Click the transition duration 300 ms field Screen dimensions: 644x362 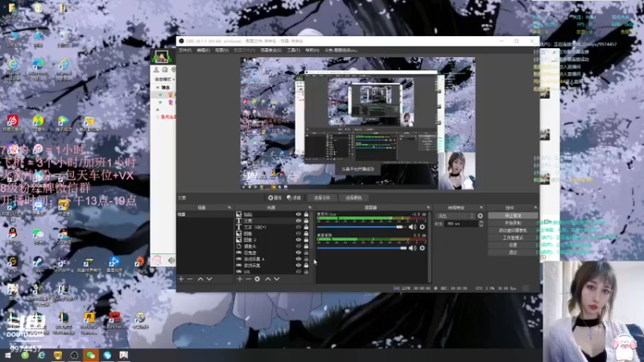tap(460, 224)
